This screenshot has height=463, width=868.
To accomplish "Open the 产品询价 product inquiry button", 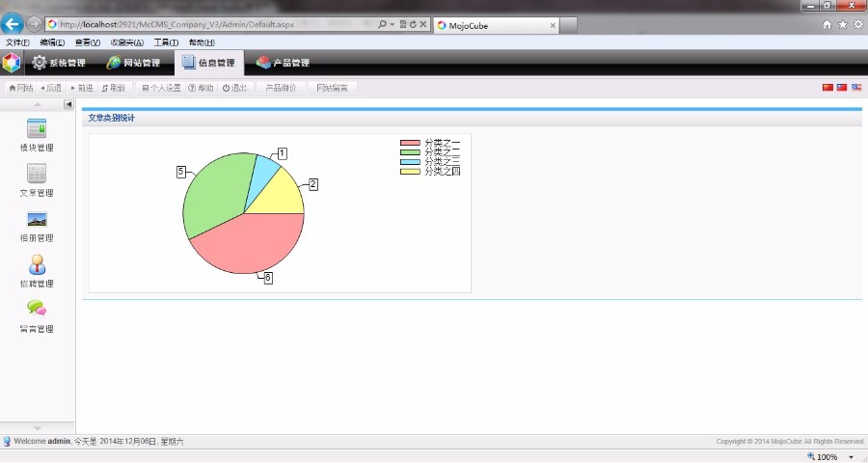I will [x=281, y=88].
